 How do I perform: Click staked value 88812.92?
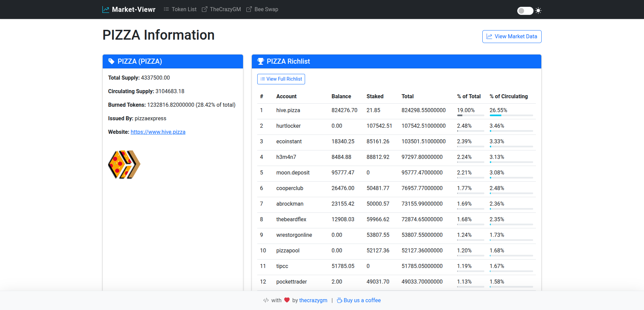point(378,157)
